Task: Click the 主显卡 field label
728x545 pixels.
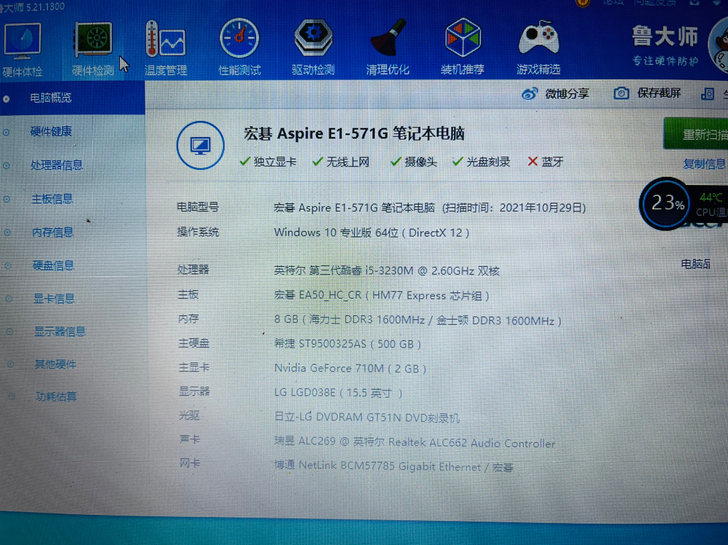Action: coord(194,368)
